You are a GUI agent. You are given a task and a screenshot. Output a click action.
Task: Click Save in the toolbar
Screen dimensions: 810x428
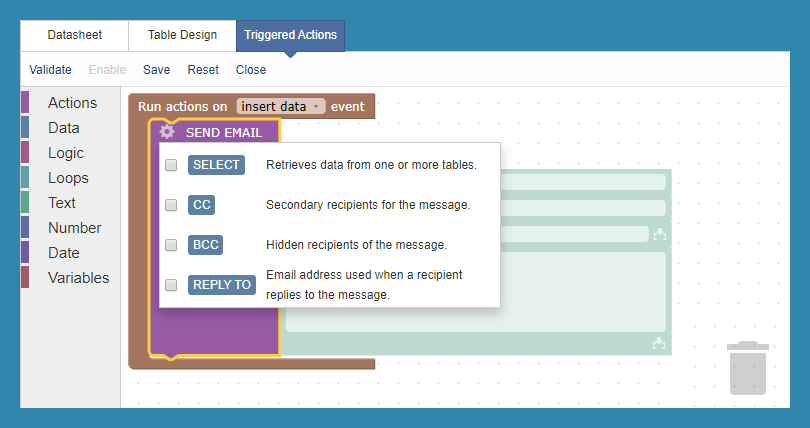click(x=156, y=70)
